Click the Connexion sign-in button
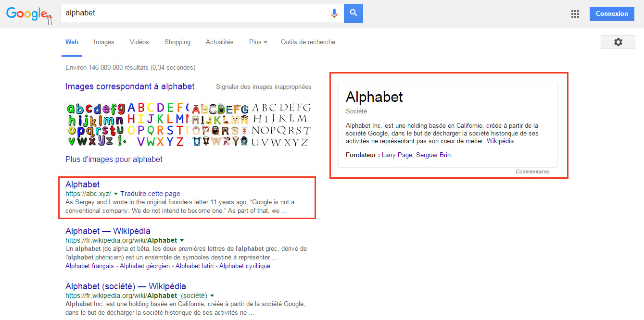644x320 pixels. pyautogui.click(x=612, y=13)
